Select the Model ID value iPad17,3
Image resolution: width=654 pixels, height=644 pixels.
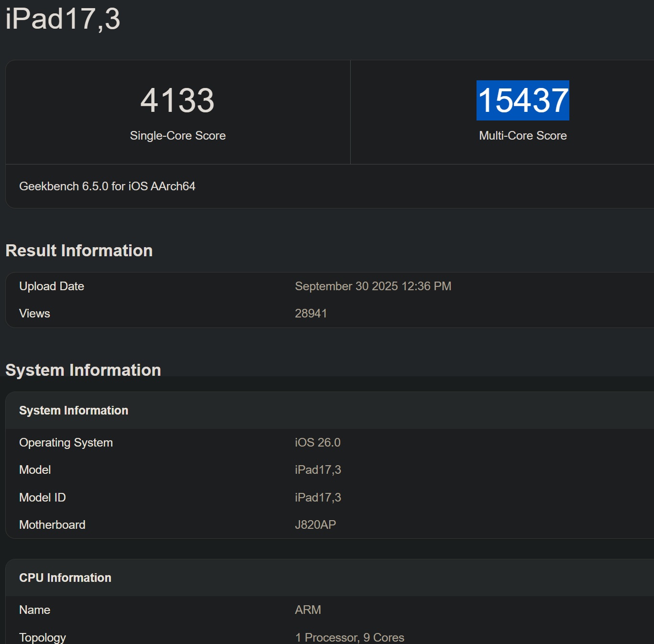317,497
